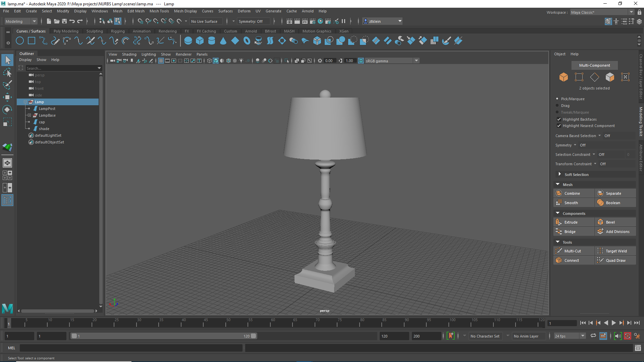This screenshot has width=644, height=362.
Task: Select the Drag selection radio option
Action: tap(557, 106)
